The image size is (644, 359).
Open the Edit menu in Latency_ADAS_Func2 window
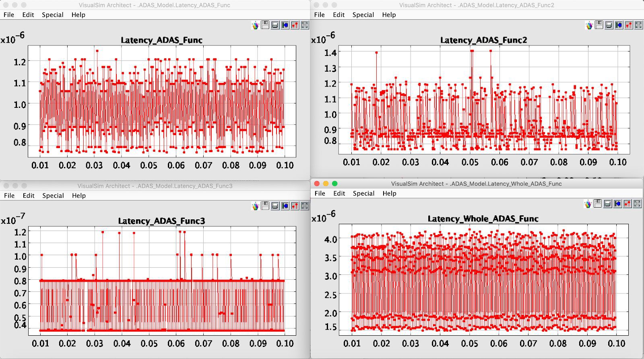(x=339, y=14)
